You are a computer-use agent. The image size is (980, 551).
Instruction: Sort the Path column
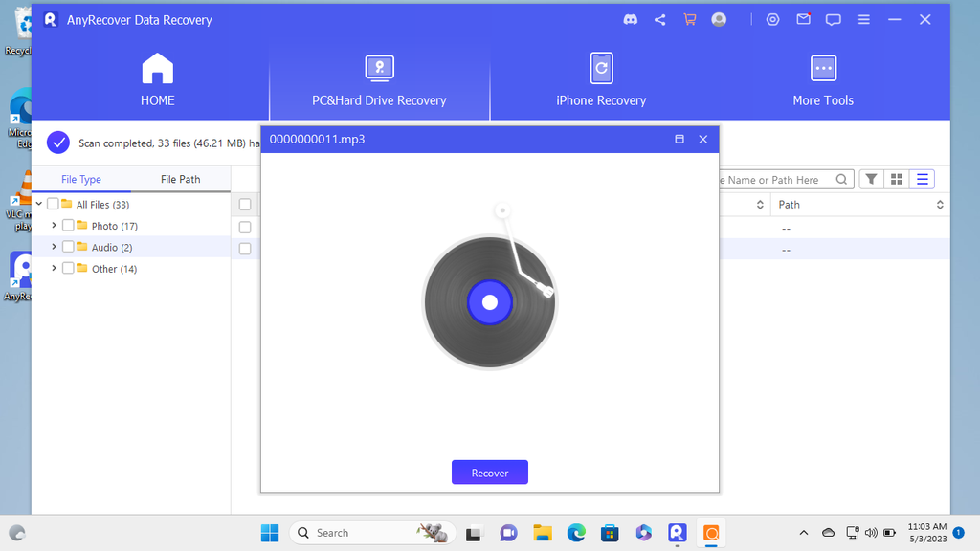(939, 204)
